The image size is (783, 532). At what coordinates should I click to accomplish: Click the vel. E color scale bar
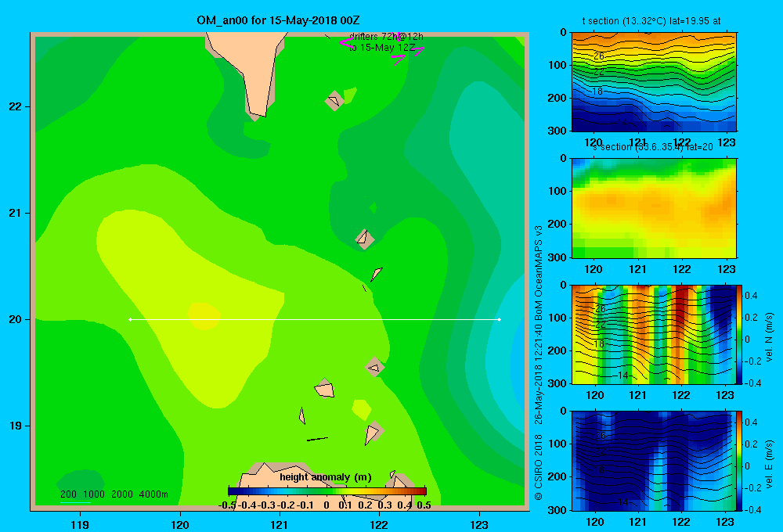pyautogui.click(x=739, y=461)
